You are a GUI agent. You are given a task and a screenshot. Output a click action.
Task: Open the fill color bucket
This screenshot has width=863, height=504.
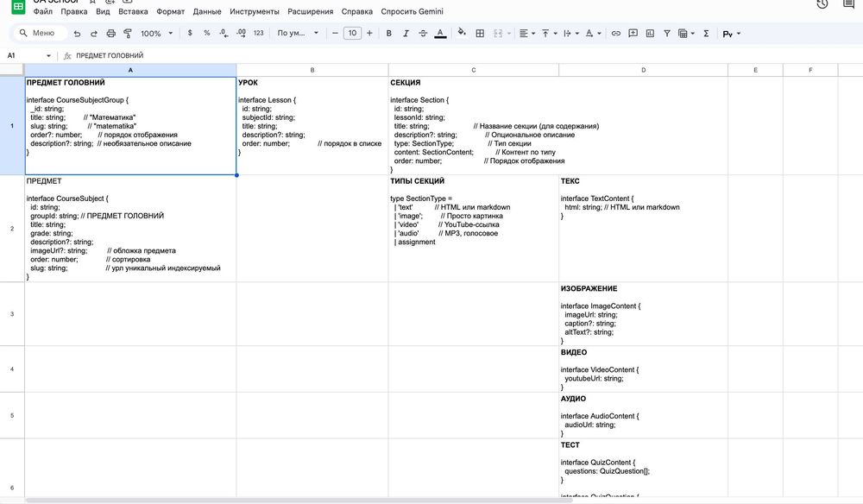coord(462,33)
